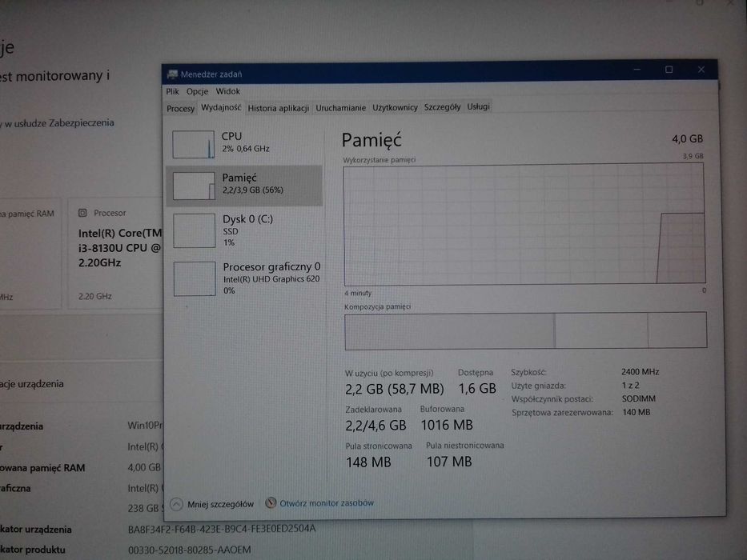Click the resource monitor icon
The height and width of the screenshot is (560, 747).
(x=271, y=503)
